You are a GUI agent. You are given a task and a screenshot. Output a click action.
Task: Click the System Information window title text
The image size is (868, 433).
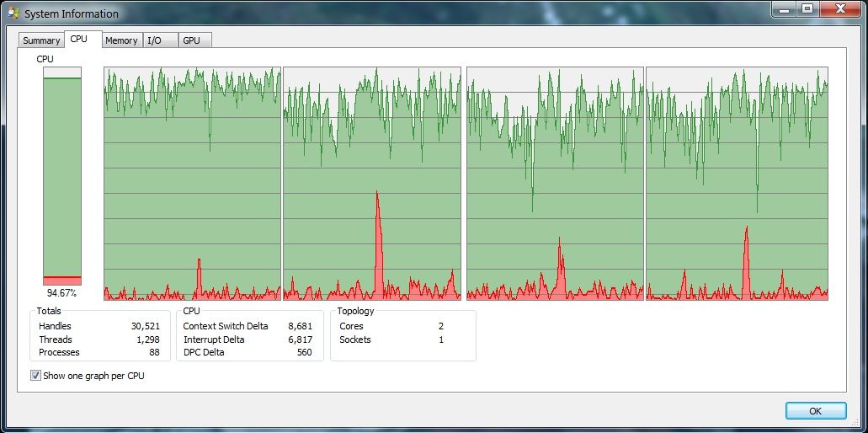click(72, 13)
